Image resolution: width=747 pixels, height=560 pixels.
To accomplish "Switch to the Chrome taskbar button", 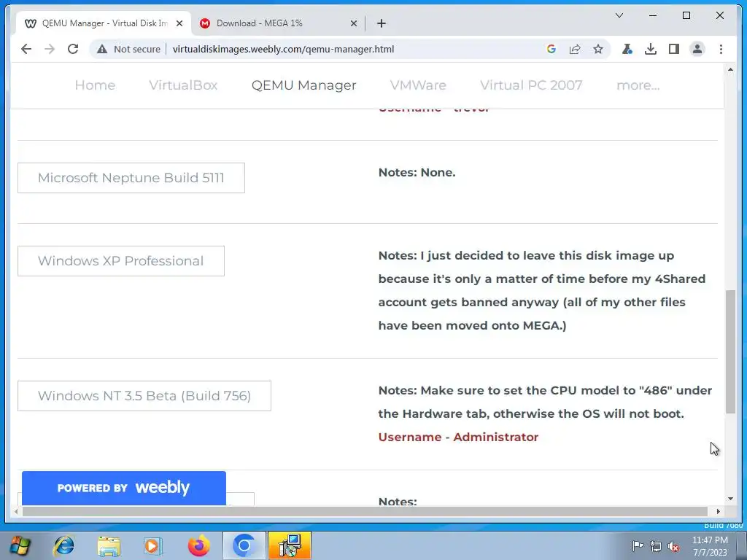I will coord(244,545).
